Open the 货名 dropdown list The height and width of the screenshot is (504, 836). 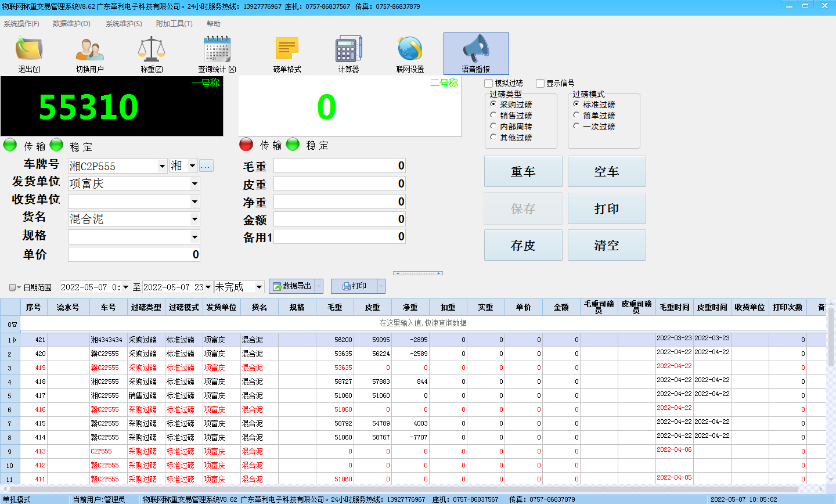[194, 219]
